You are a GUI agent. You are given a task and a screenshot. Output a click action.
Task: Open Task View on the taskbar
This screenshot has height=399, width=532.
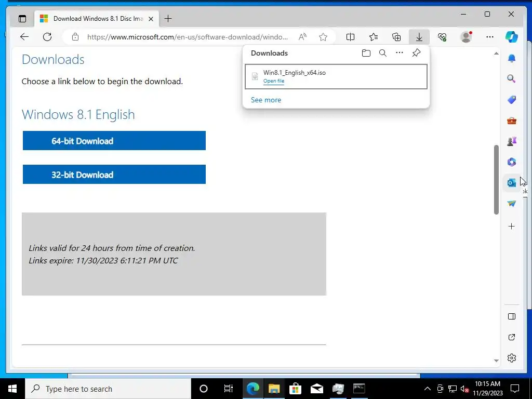(229, 389)
